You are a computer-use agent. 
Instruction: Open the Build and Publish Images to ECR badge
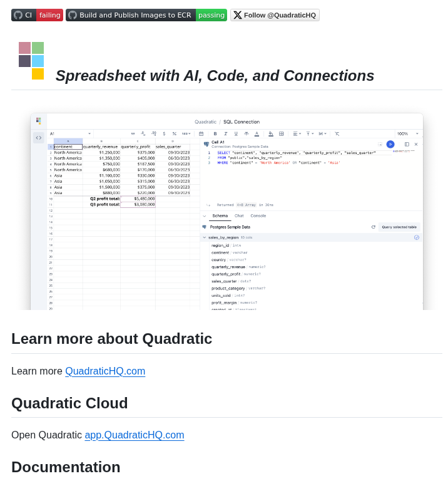146,15
